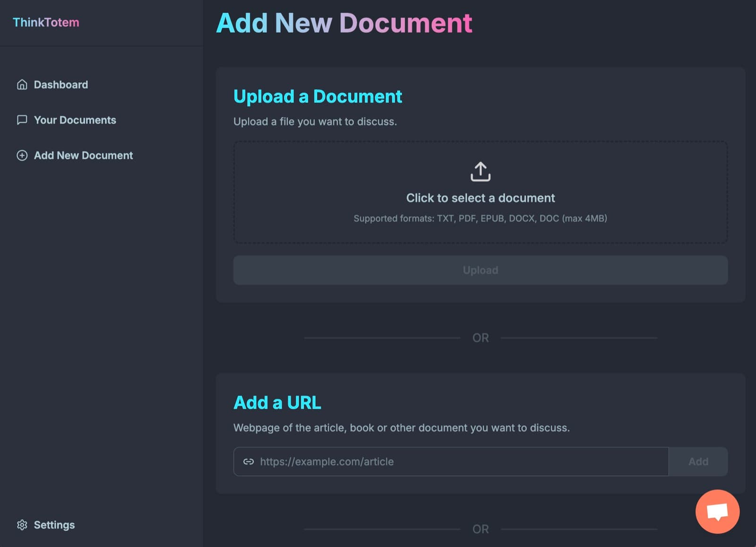The width and height of the screenshot is (756, 547).
Task: Click the Add button next to URL field
Action: pos(698,461)
